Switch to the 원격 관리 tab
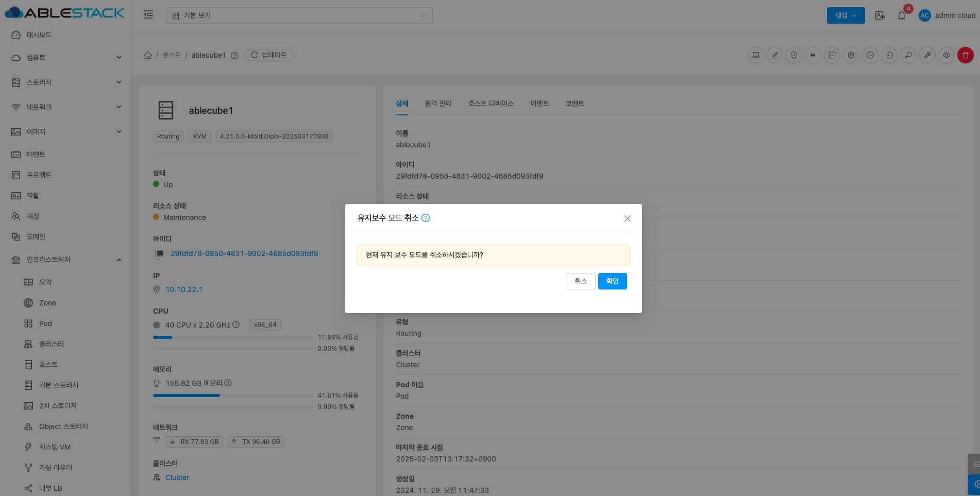This screenshot has width=980, height=496. pyautogui.click(x=438, y=104)
